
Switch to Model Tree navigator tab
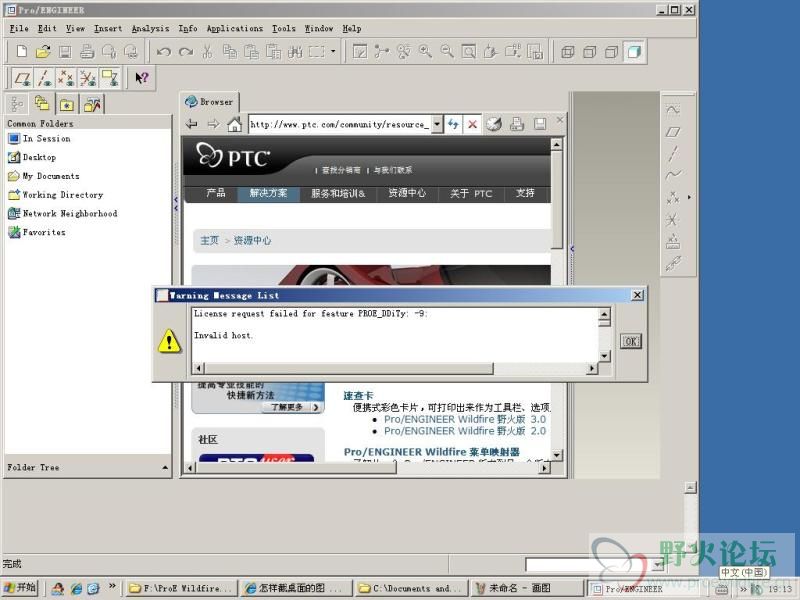[17, 104]
